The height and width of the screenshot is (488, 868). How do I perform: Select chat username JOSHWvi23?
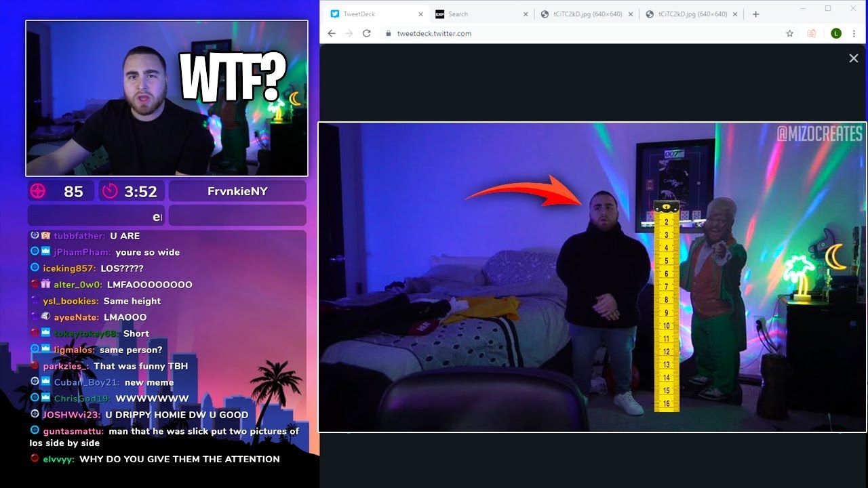[x=71, y=415]
